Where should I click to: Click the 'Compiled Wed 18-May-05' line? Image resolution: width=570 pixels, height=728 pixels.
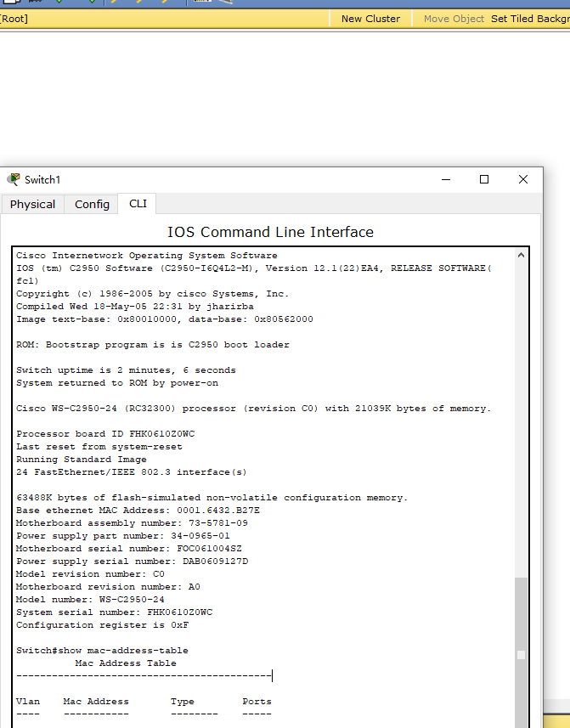134,307
